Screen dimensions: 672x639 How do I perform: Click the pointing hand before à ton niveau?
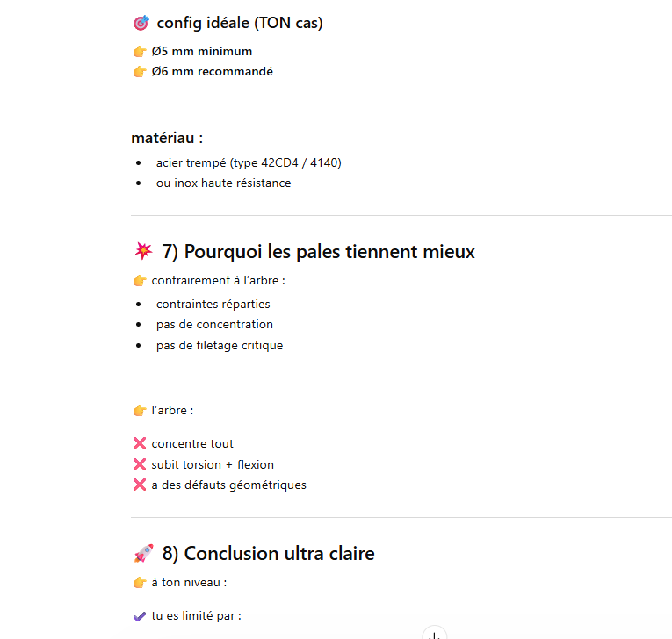[x=139, y=582]
